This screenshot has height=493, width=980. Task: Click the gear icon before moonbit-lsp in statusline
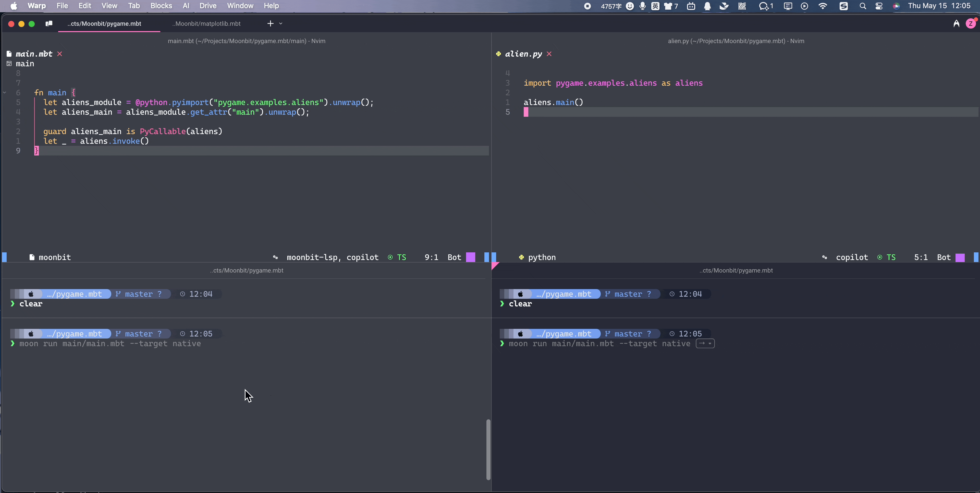[x=275, y=257]
